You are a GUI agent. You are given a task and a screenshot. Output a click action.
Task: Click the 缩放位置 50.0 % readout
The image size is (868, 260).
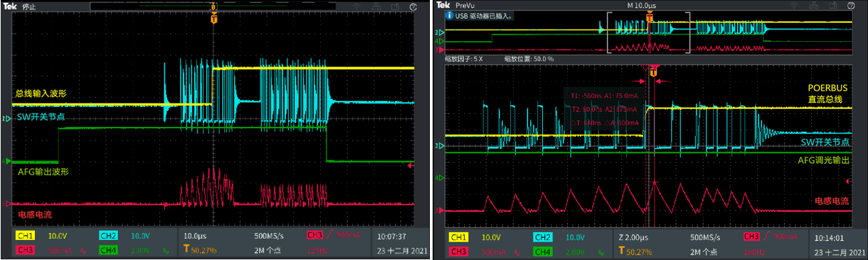click(x=529, y=59)
